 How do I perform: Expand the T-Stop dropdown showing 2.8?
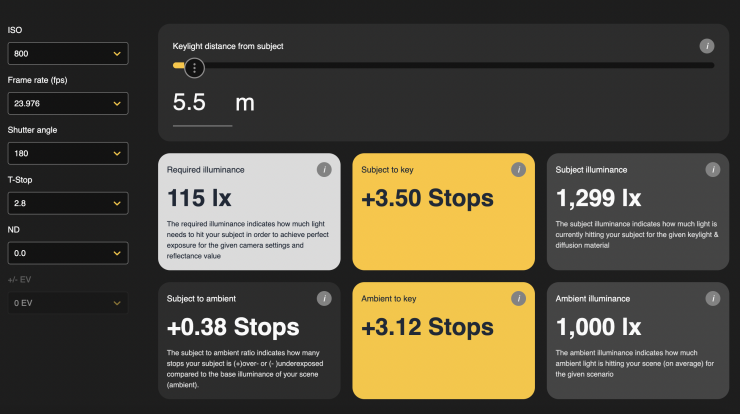(x=67, y=204)
